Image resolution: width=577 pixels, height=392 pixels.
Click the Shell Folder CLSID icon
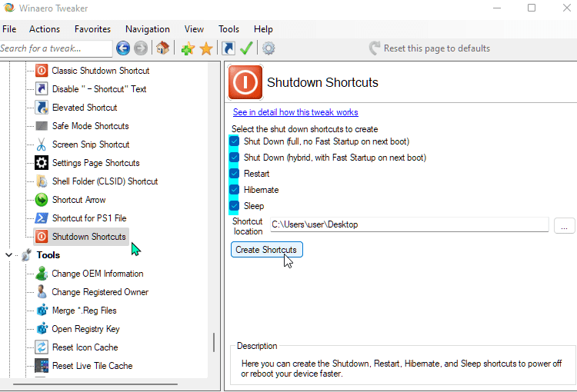coord(42,181)
